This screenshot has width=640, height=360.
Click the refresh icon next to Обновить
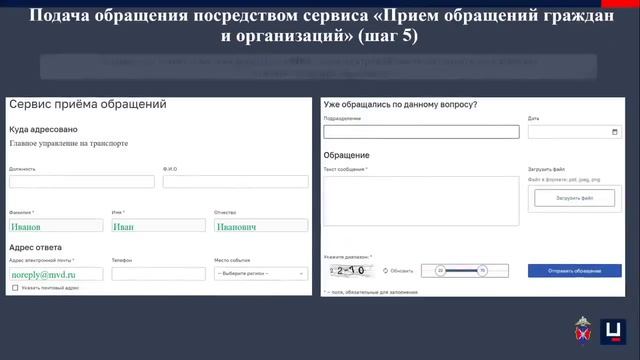[x=385, y=271]
